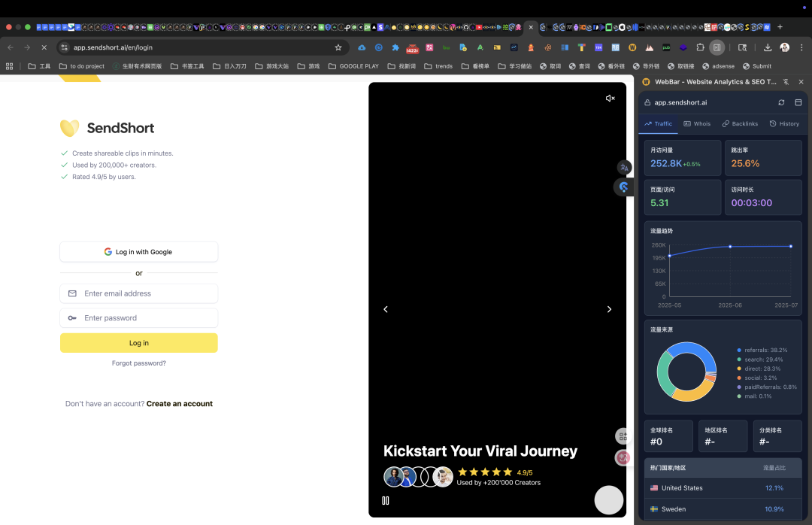Screen dimensions: 812x525
Task: Click floating translate icon on page edge
Action: (x=624, y=168)
